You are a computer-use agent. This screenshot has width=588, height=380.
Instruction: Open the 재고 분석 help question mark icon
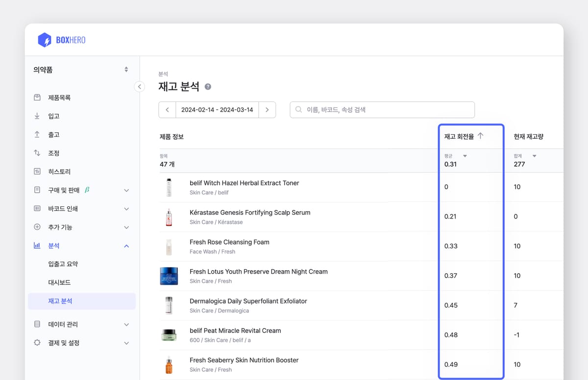(207, 87)
